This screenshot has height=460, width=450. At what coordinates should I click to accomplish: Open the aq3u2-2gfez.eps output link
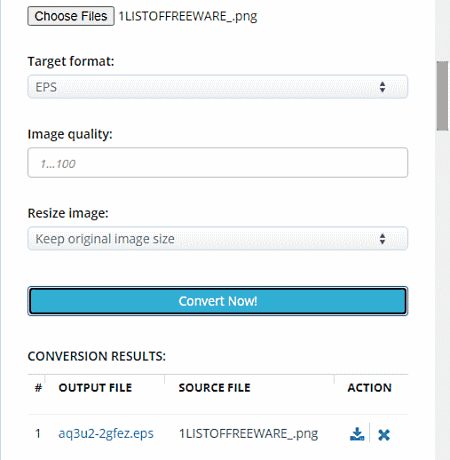106,433
